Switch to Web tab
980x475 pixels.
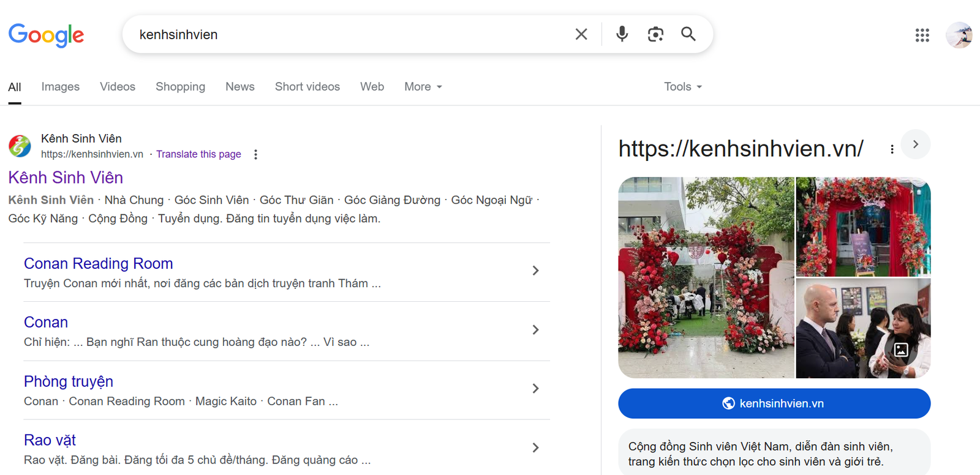372,87
